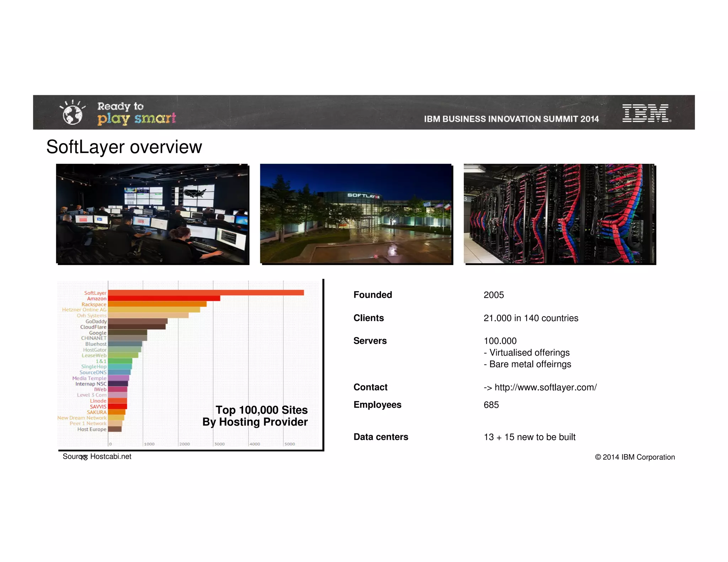This screenshot has height=562, width=728.
Task: Select the 'Top 100,000 Sites' chart title line
Action: 262,410
